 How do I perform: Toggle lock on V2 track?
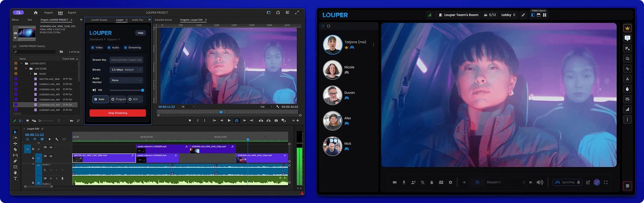click(x=33, y=149)
